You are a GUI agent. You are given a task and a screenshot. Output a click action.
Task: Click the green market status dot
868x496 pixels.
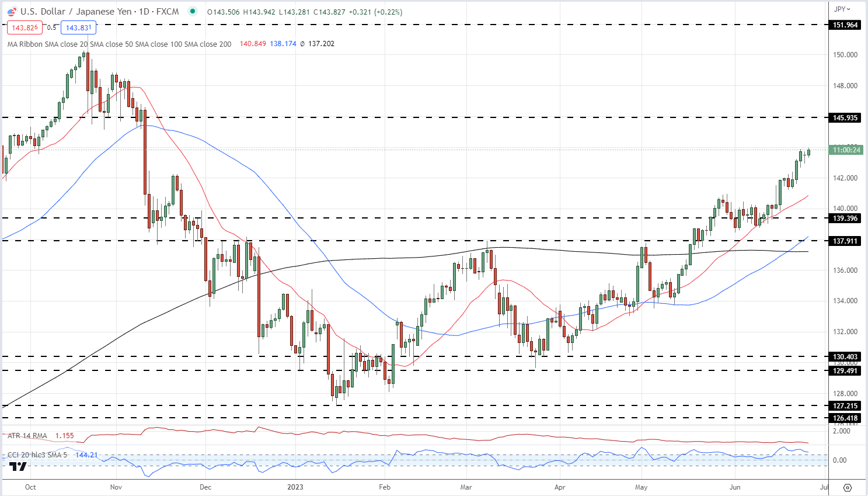pos(193,11)
